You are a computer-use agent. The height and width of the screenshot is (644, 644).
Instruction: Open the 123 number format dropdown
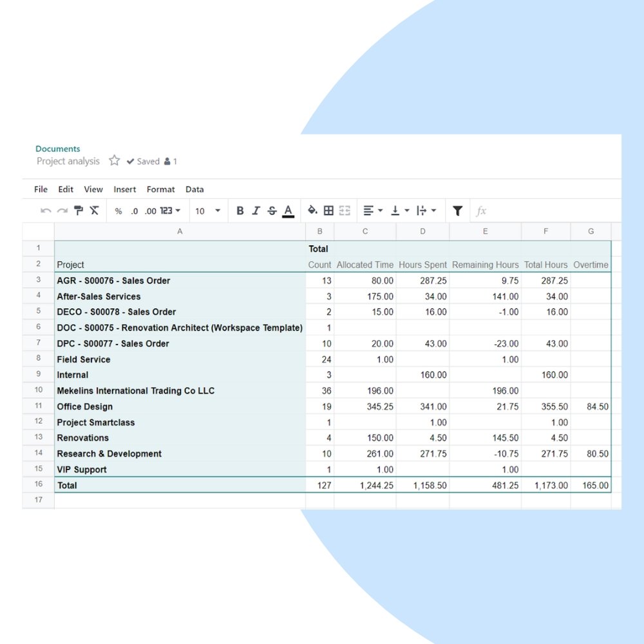(x=168, y=211)
